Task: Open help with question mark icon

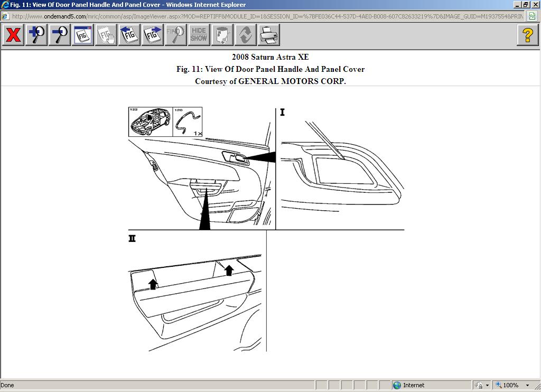Action: pyautogui.click(x=528, y=35)
